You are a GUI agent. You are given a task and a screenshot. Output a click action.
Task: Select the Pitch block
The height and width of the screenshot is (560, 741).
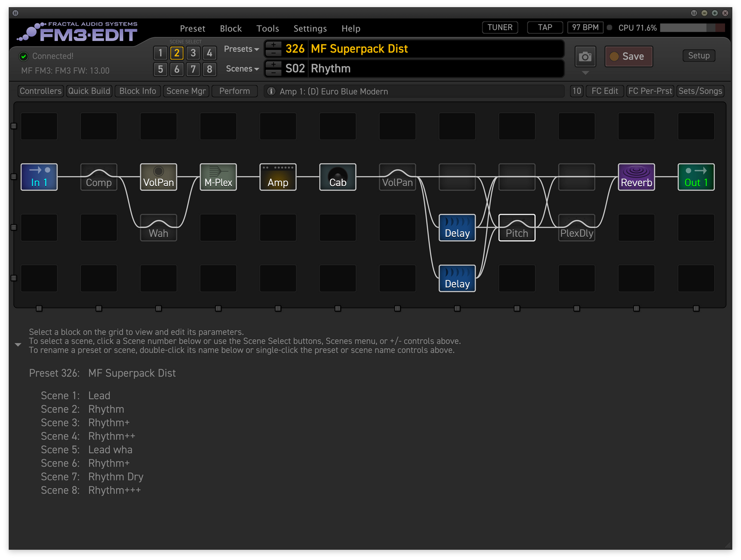[x=517, y=227]
